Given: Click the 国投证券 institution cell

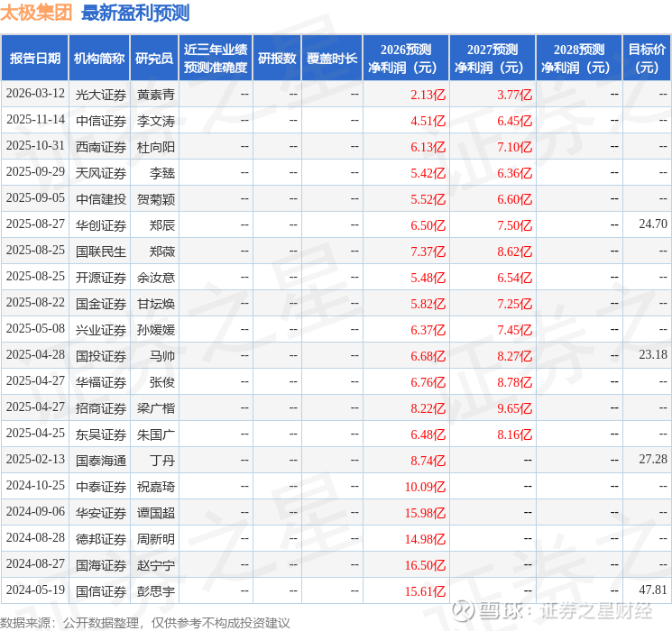Looking at the screenshot, I should 101,356.
